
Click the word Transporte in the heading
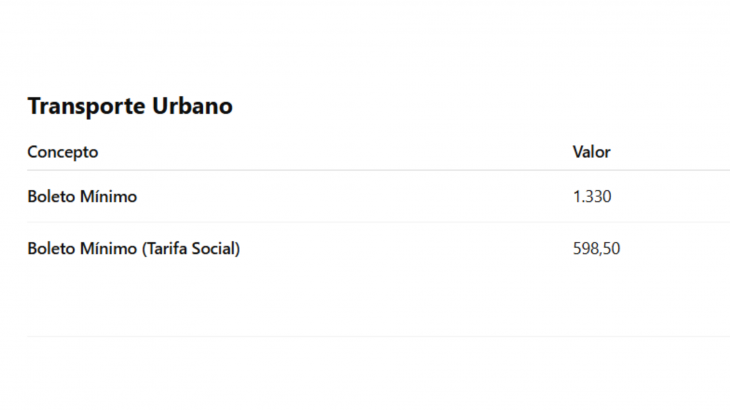tap(87, 106)
